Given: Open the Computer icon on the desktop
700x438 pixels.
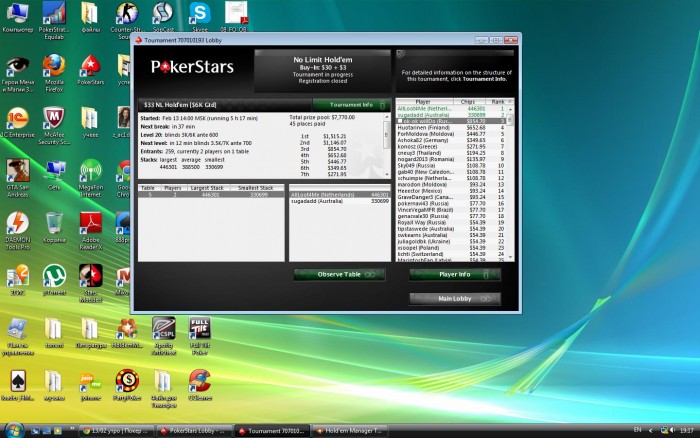Looking at the screenshot, I should coord(17,17).
